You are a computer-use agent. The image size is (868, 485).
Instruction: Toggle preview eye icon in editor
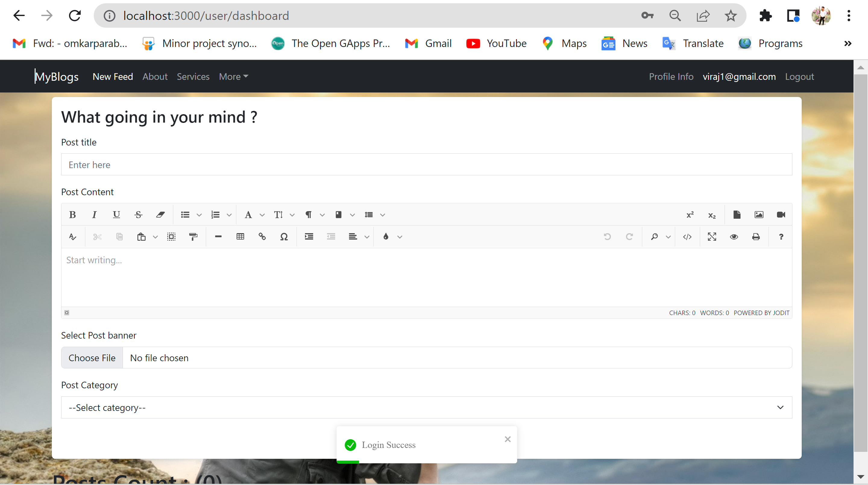(734, 236)
